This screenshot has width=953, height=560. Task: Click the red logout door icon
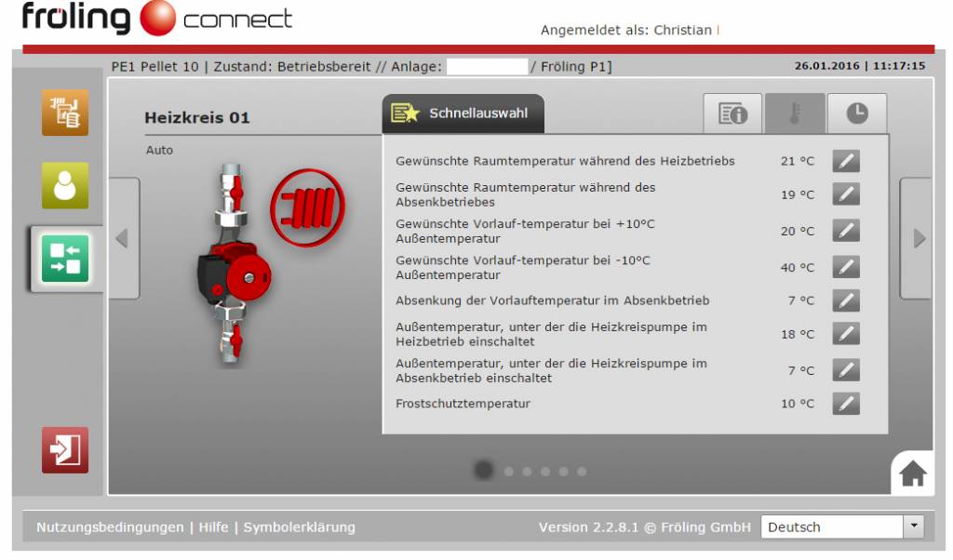coord(65,450)
